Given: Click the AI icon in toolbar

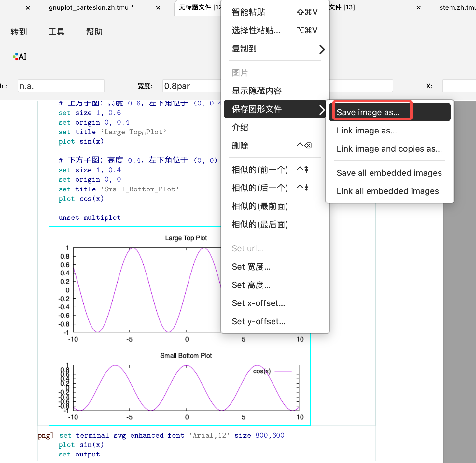Looking at the screenshot, I should [20, 57].
